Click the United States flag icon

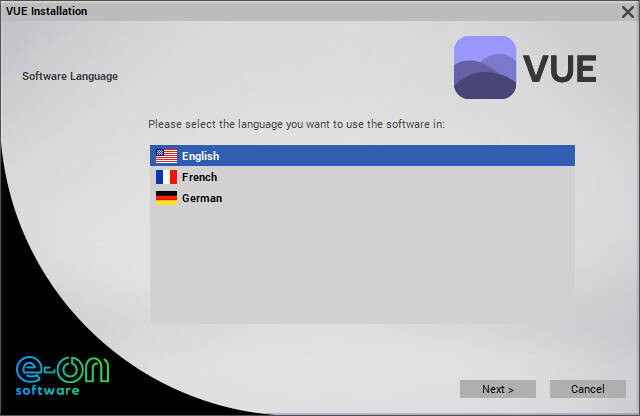coord(166,156)
